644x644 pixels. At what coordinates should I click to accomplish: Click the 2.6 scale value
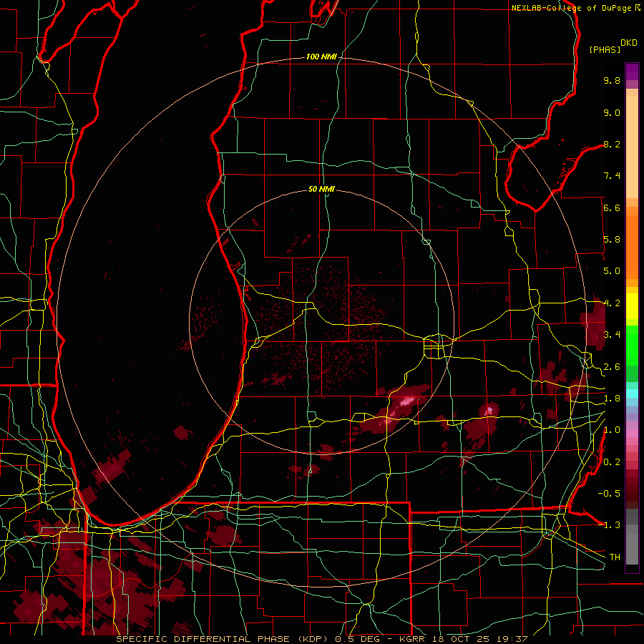tap(612, 366)
